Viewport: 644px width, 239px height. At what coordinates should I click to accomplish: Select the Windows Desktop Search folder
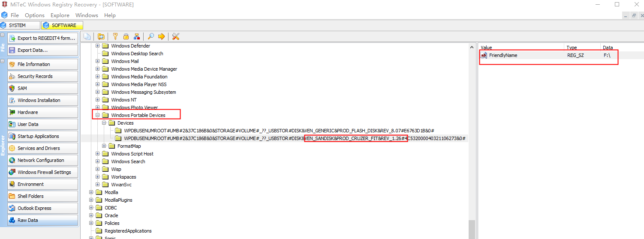[137, 54]
